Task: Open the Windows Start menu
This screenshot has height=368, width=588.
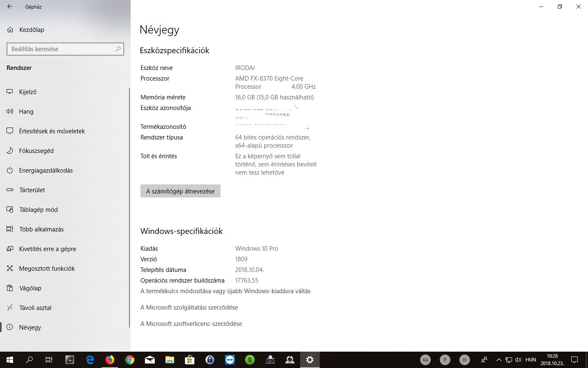Action: coord(10,360)
